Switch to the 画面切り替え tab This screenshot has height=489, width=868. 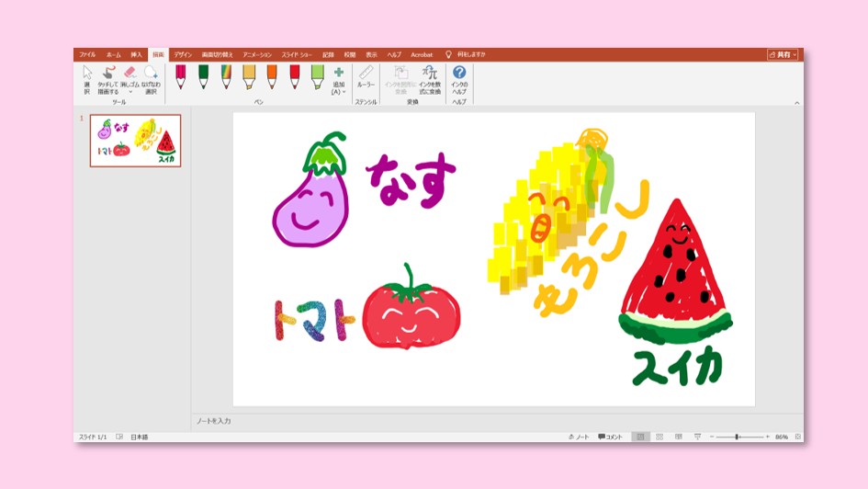[217, 55]
